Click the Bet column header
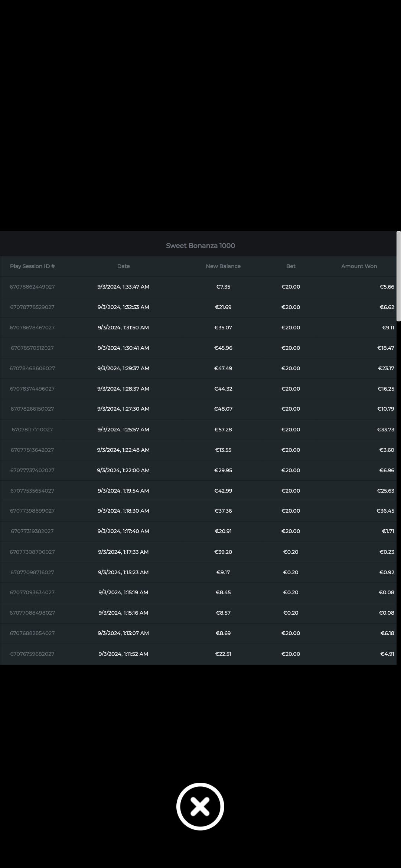 click(x=291, y=266)
